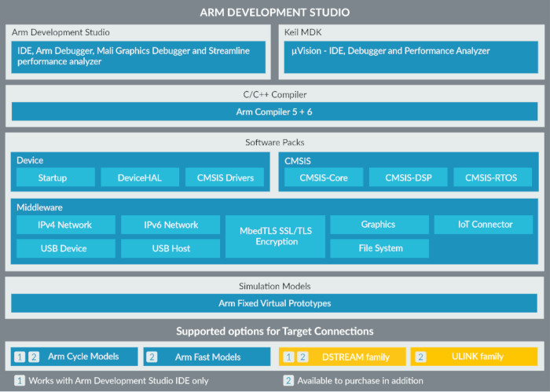Image resolution: width=550 pixels, height=392 pixels.
Task: Click badge 2 on DSTREAM family
Action: tap(302, 357)
